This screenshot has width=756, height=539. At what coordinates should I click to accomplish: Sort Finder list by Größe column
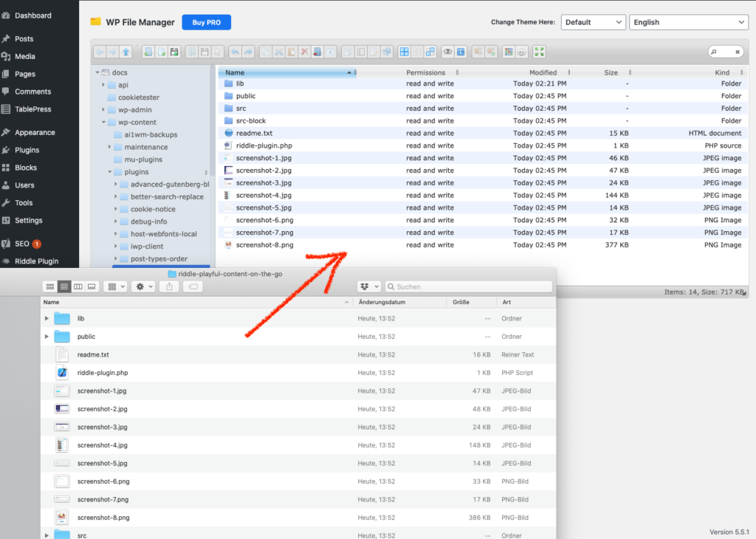click(x=461, y=302)
